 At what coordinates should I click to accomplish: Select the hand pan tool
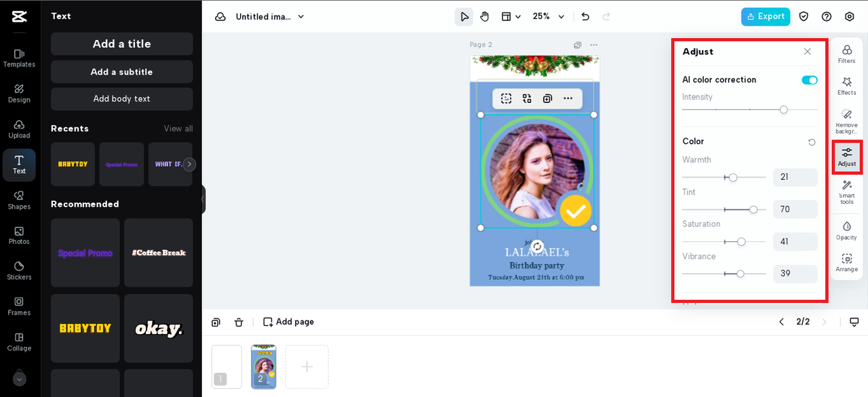pos(484,16)
